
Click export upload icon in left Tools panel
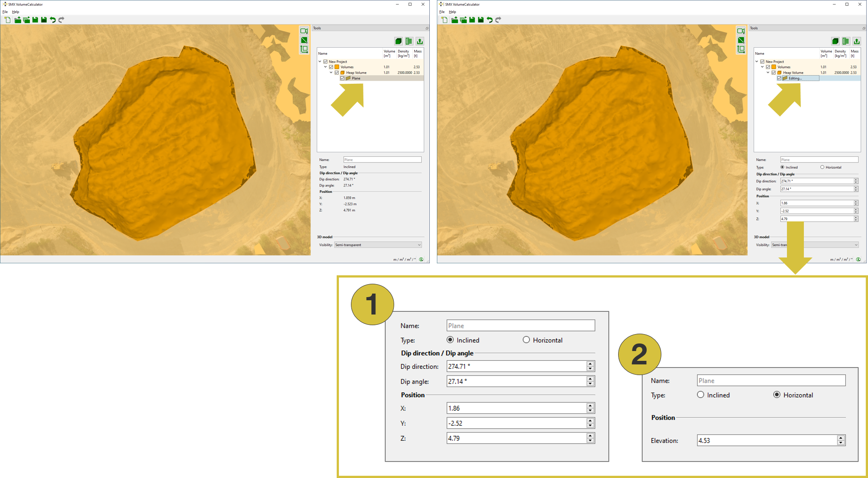click(420, 41)
